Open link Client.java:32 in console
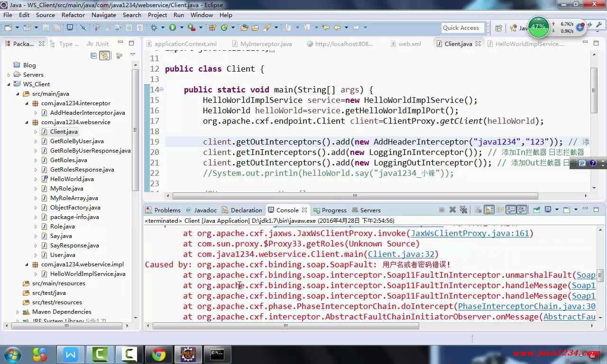 pyautogui.click(x=401, y=254)
